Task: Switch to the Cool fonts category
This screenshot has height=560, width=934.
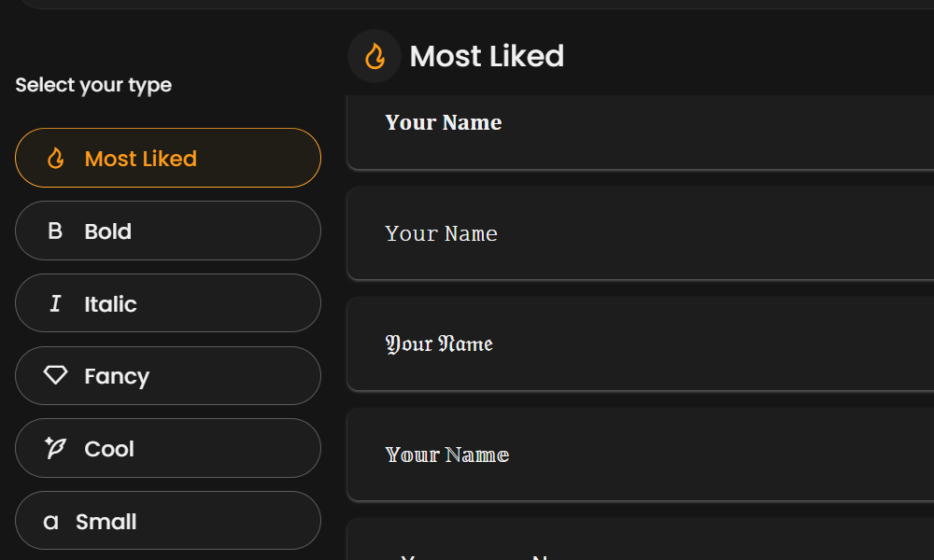Action: [x=168, y=448]
